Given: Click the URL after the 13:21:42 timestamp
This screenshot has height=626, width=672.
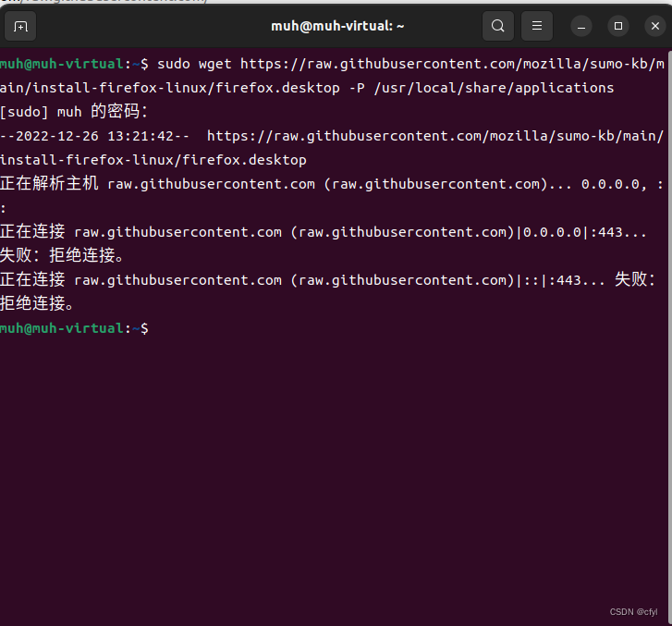Looking at the screenshot, I should pyautogui.click(x=434, y=136).
